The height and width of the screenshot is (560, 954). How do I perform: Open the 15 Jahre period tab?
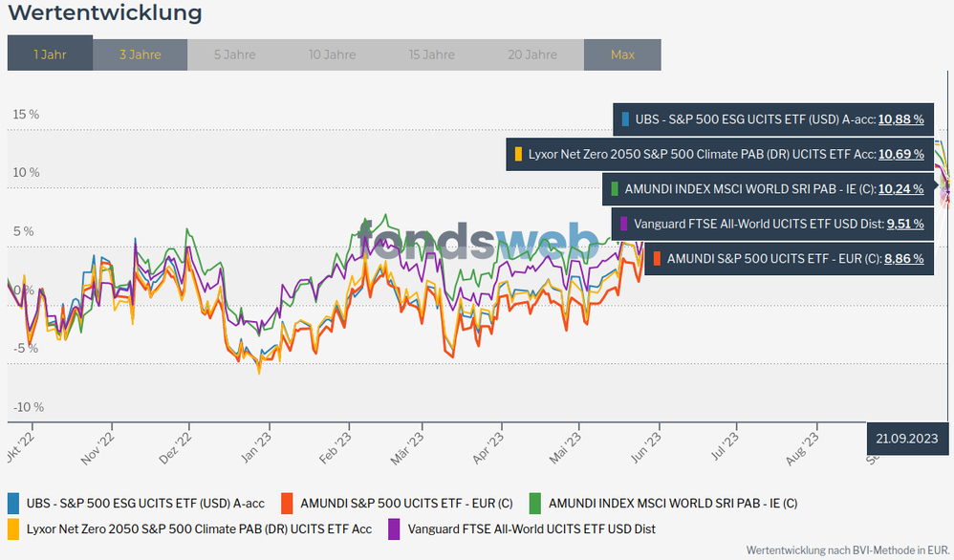(431, 54)
